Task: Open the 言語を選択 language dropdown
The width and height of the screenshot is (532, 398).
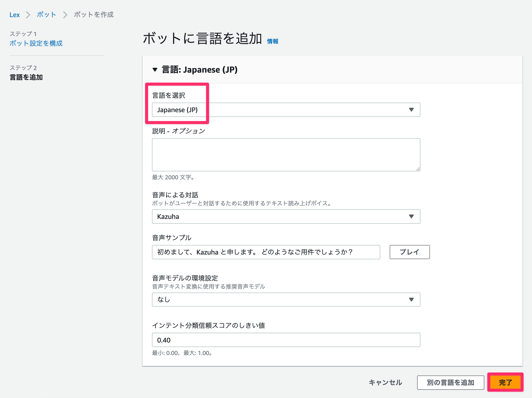Action: click(286, 110)
